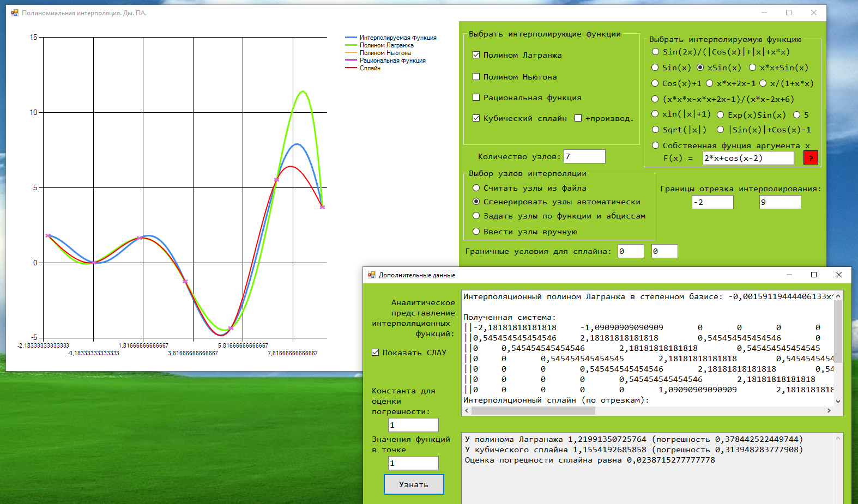
Task: Close the Дополнительные данные window
Action: point(839,275)
